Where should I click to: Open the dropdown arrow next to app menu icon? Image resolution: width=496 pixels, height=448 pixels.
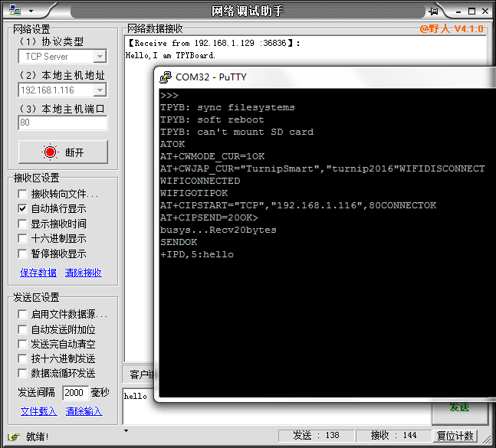click(31, 11)
